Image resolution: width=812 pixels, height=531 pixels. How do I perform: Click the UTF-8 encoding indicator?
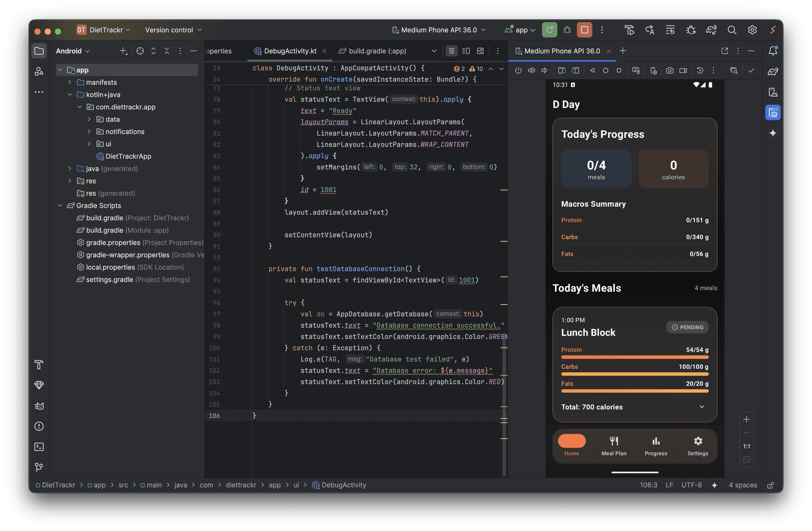pos(691,485)
